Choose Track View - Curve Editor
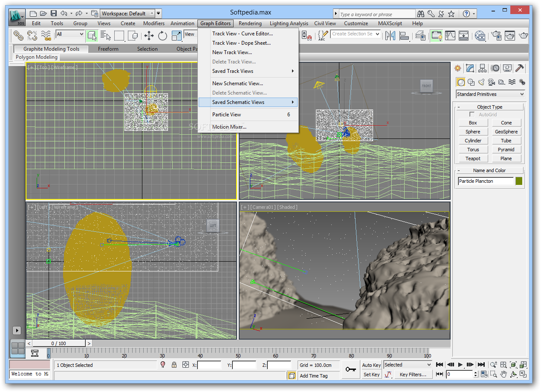 248,34
